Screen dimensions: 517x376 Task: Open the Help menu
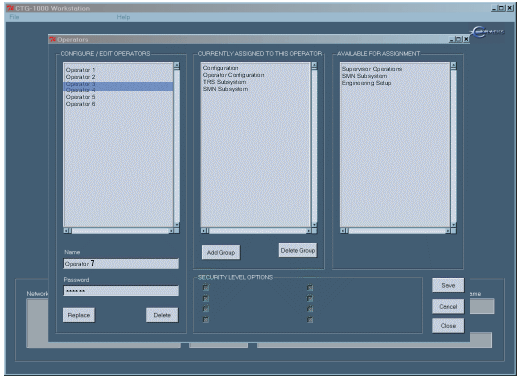click(x=123, y=17)
